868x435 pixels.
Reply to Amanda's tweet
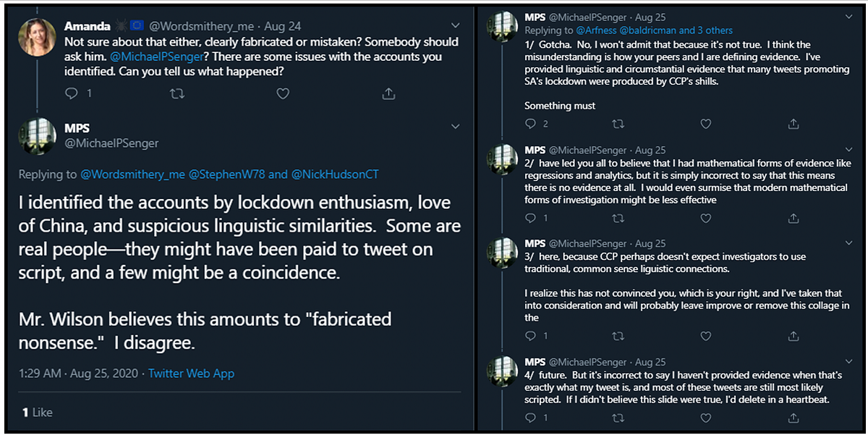pos(71,93)
